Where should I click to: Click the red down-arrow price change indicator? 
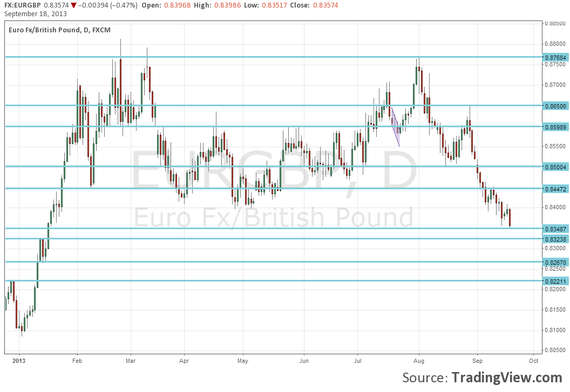[73, 5]
